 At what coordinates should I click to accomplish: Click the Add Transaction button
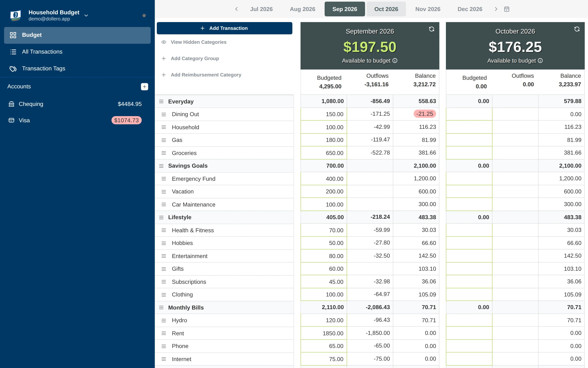tap(225, 28)
